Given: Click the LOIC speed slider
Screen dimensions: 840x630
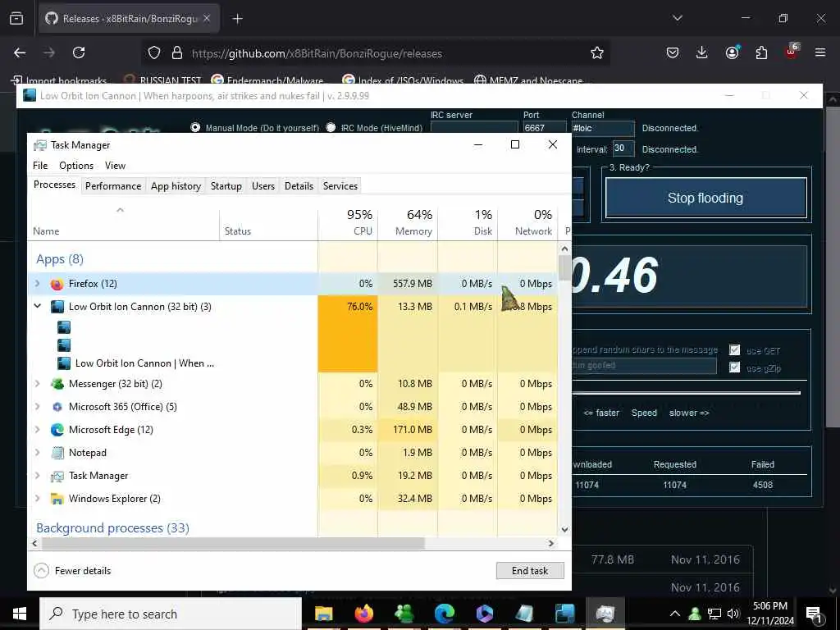Looking at the screenshot, I should [x=687, y=393].
